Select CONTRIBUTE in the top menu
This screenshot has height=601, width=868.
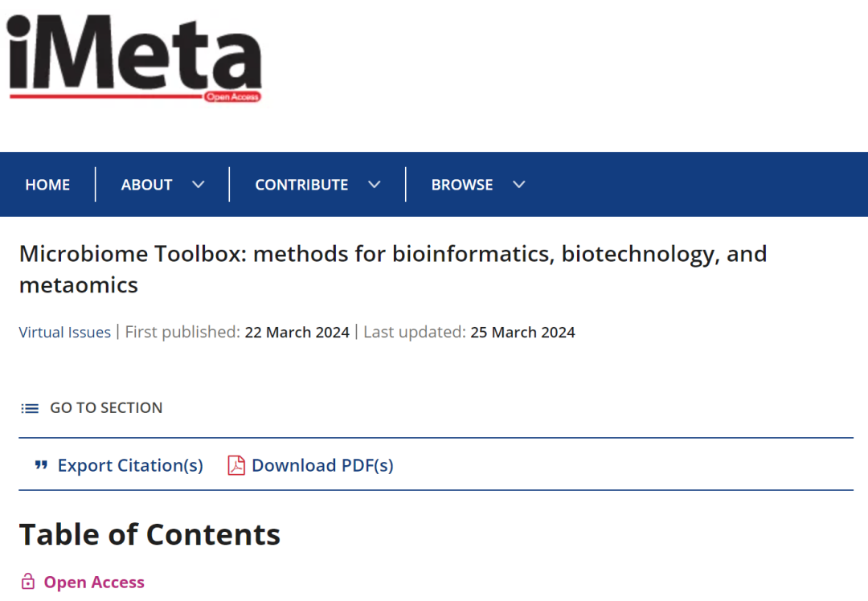(x=301, y=184)
